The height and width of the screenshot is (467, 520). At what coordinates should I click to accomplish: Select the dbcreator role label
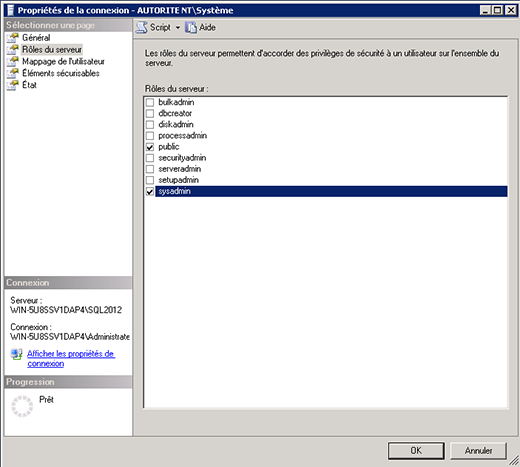point(175,113)
